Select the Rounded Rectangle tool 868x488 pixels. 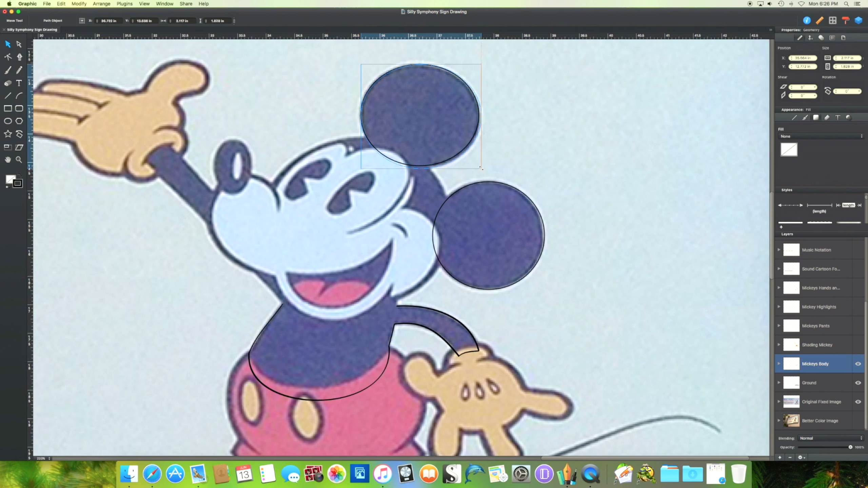pyautogui.click(x=19, y=108)
